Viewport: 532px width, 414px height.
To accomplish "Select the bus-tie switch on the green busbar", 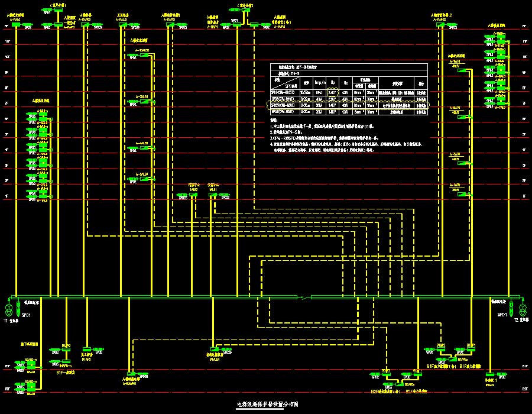I will (304, 297).
